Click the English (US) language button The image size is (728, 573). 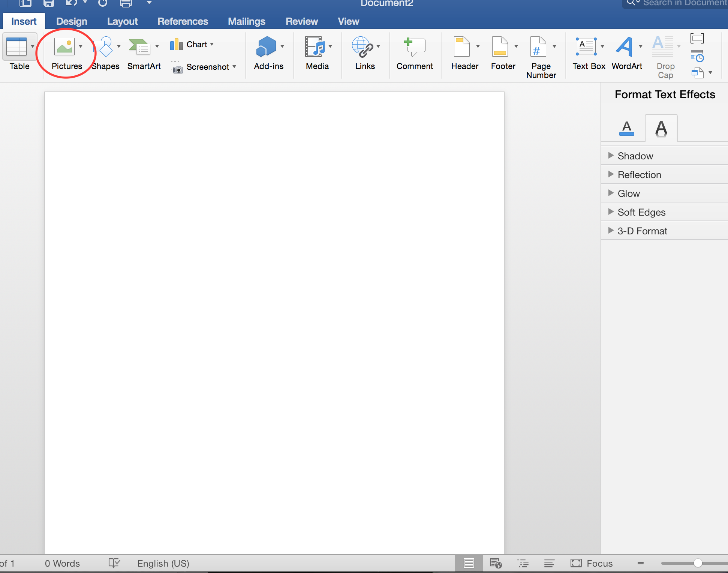pyautogui.click(x=163, y=563)
